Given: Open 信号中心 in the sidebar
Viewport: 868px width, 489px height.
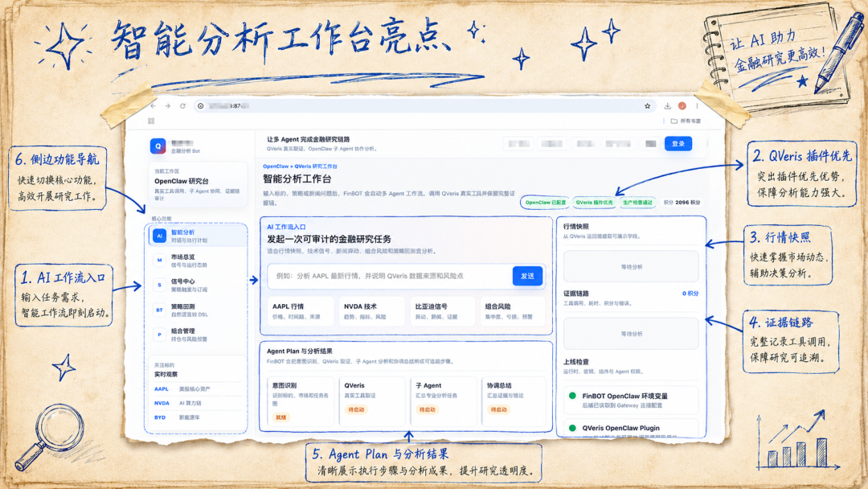Looking at the screenshot, I should click(x=198, y=285).
